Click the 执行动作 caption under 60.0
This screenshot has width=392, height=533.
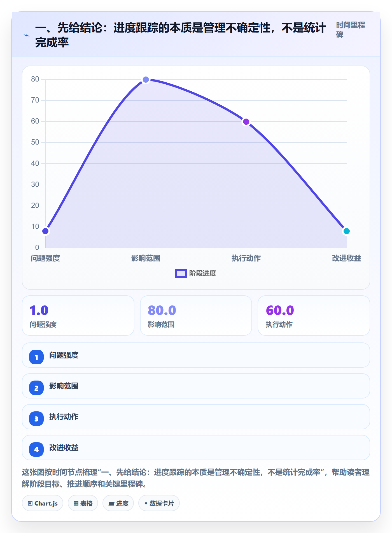click(279, 325)
